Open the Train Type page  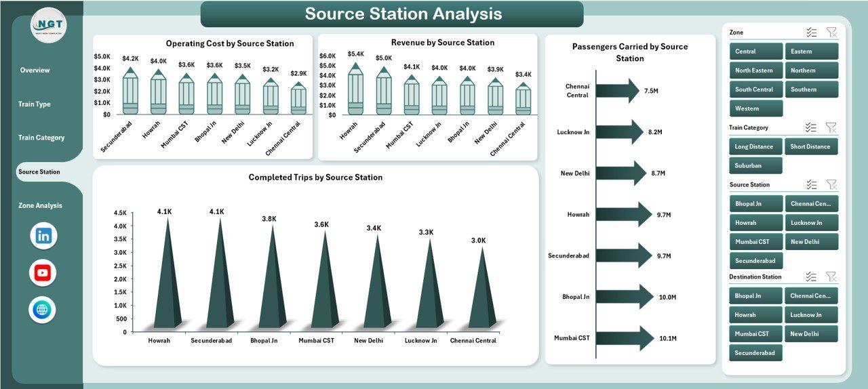tap(35, 104)
